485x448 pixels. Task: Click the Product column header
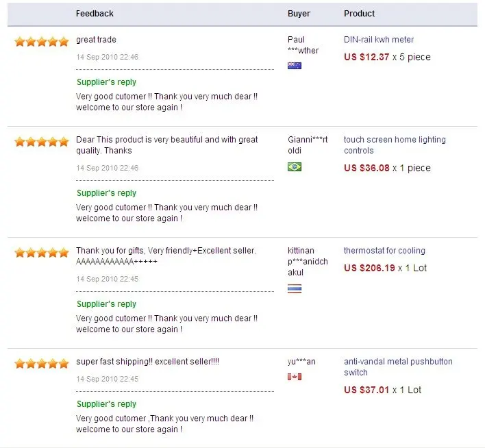tap(359, 14)
